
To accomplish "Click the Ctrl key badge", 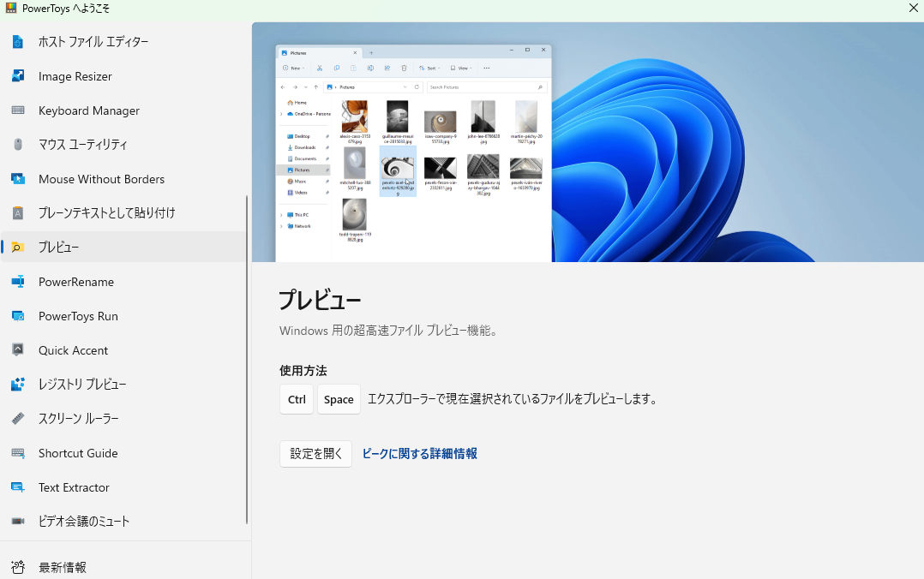I will (297, 399).
